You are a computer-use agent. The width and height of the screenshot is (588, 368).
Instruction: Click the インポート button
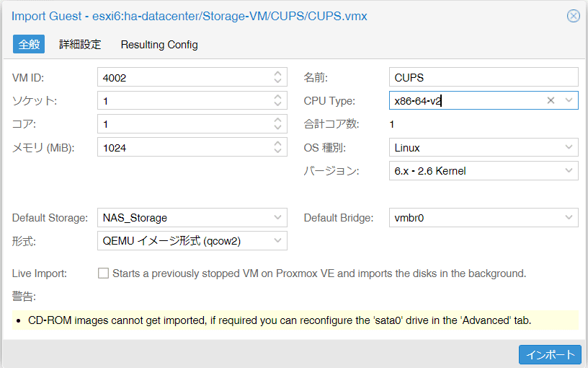point(550,354)
